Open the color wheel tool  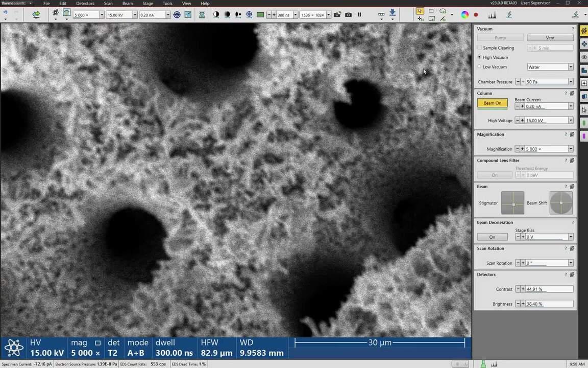(x=464, y=15)
